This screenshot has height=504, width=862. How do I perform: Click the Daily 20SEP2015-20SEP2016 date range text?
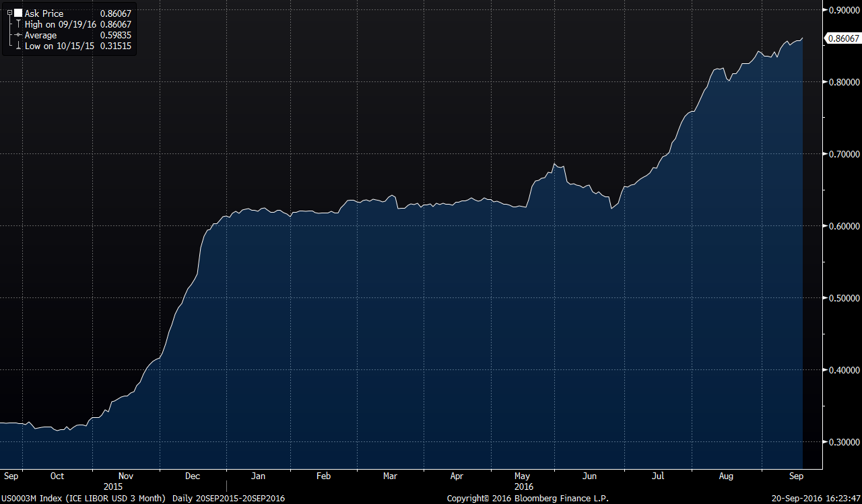tap(228, 498)
